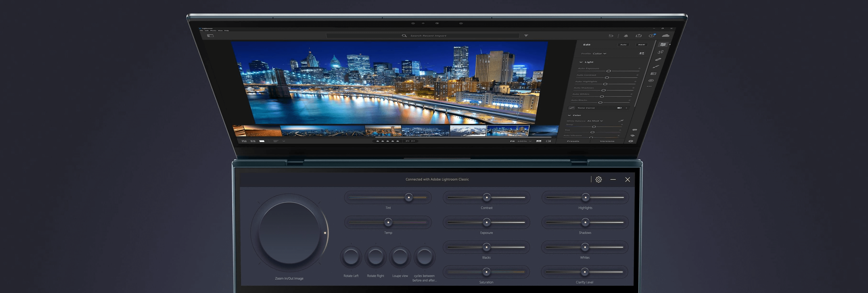Select the Crop and Rotate tool
This screenshot has height=293, width=868.
pyautogui.click(x=660, y=52)
